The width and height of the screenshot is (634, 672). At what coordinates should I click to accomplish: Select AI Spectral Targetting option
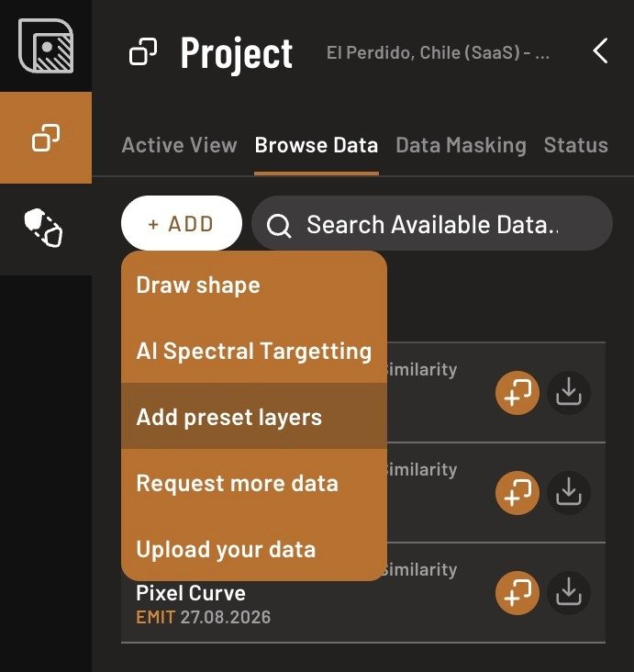pyautogui.click(x=254, y=351)
